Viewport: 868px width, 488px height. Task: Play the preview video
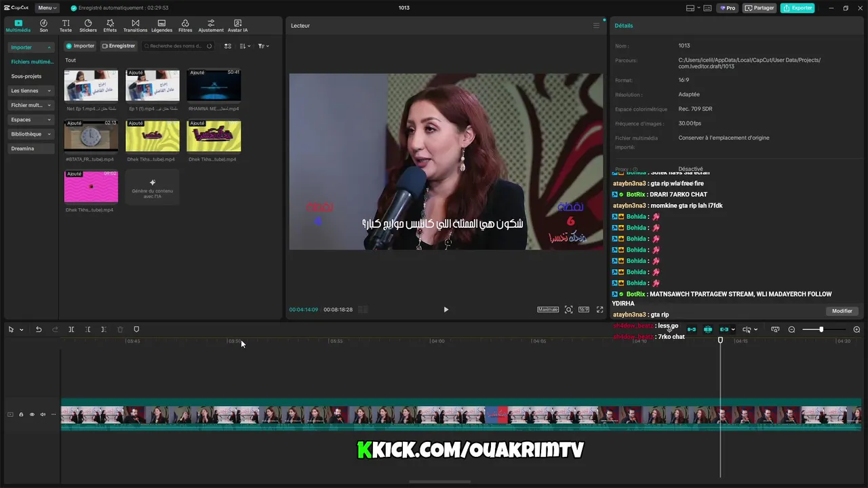click(x=446, y=309)
